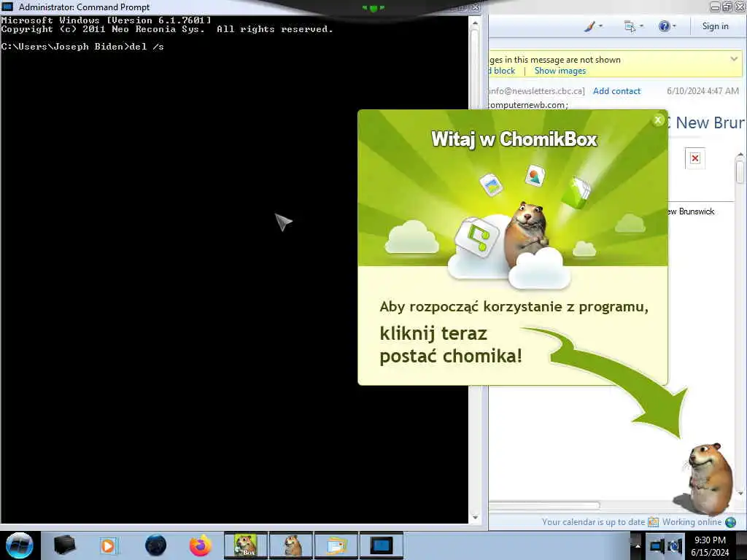The width and height of the screenshot is (747, 560).
Task: Switch to the ChomikBox taskbar button
Action: click(x=246, y=545)
